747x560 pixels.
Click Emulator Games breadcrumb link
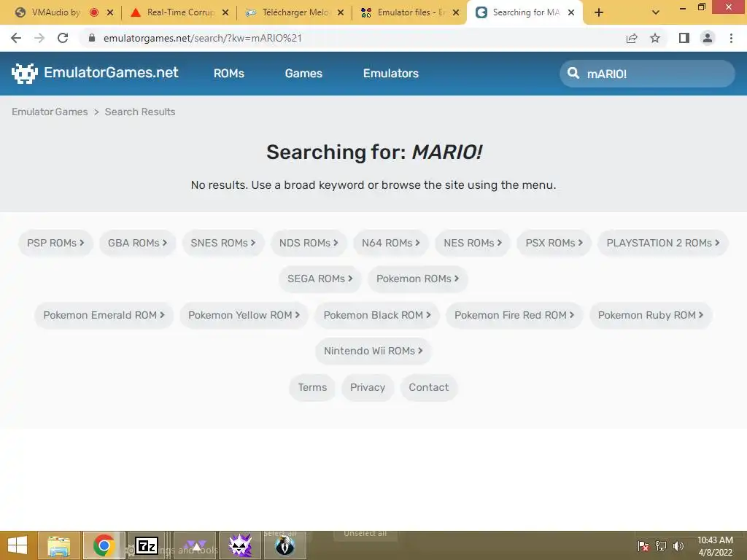[x=50, y=112]
